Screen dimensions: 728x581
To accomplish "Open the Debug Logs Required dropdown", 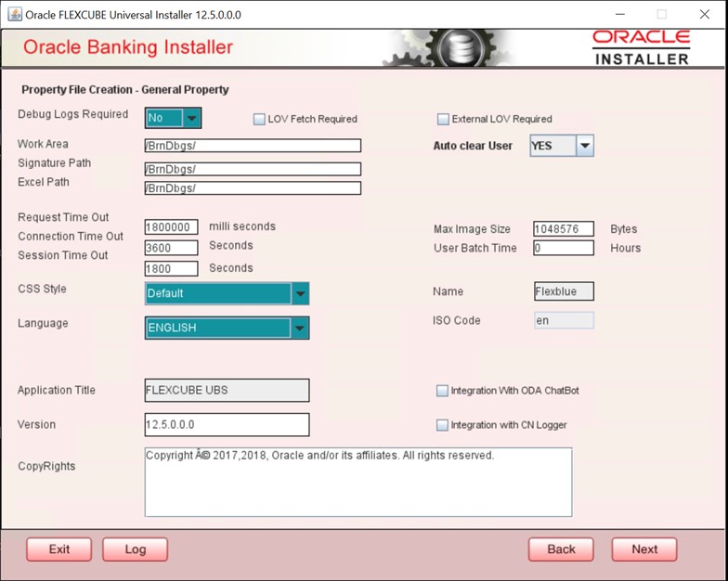I will 173,118.
